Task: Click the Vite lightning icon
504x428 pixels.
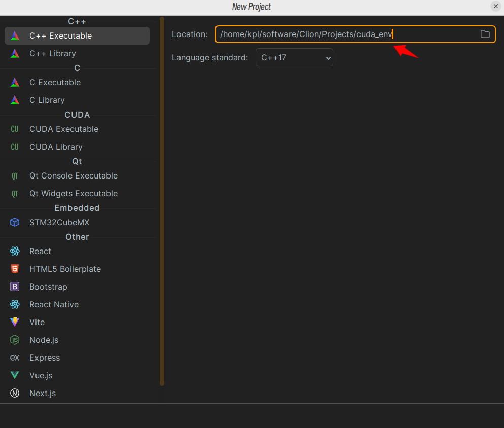Action: click(x=15, y=322)
